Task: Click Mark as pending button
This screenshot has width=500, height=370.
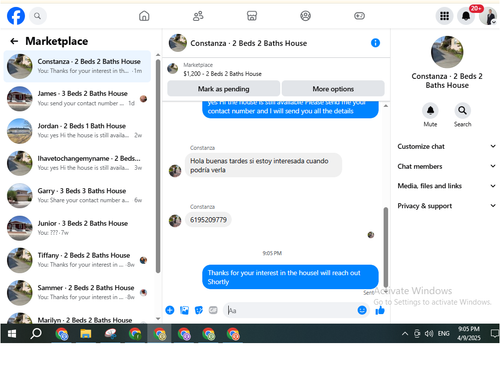Action: click(223, 89)
